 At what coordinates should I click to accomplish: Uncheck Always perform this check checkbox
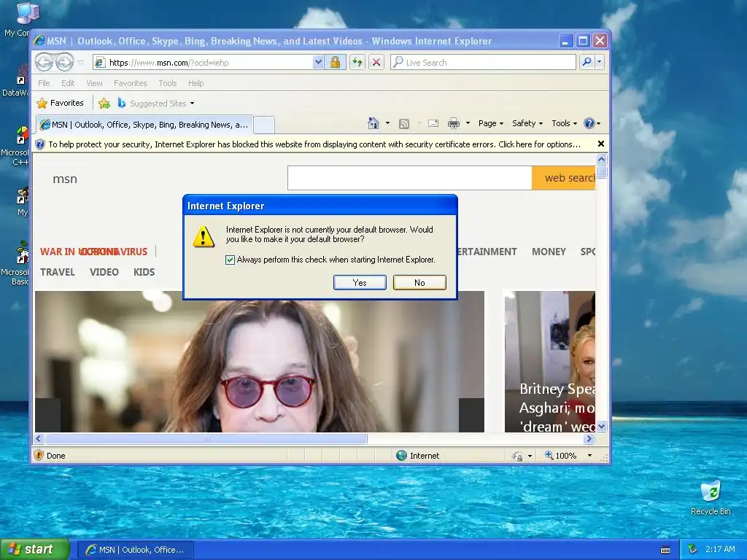(x=230, y=260)
